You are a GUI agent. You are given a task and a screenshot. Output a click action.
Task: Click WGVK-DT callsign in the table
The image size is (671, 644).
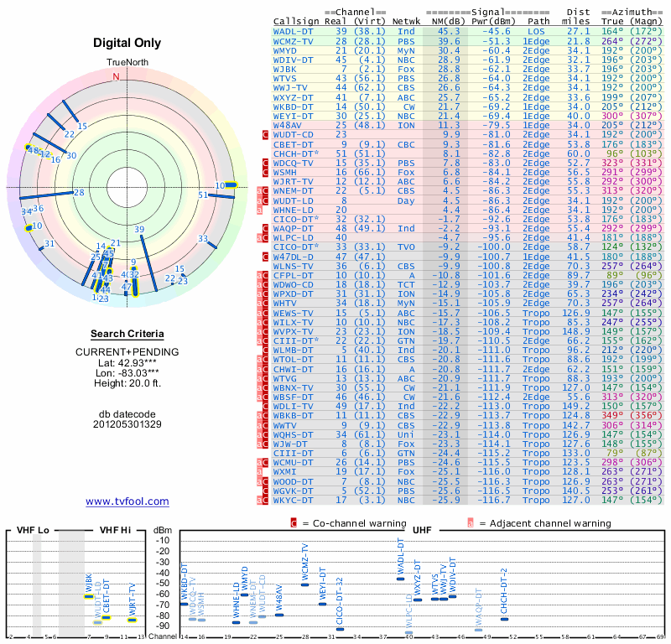point(293,491)
